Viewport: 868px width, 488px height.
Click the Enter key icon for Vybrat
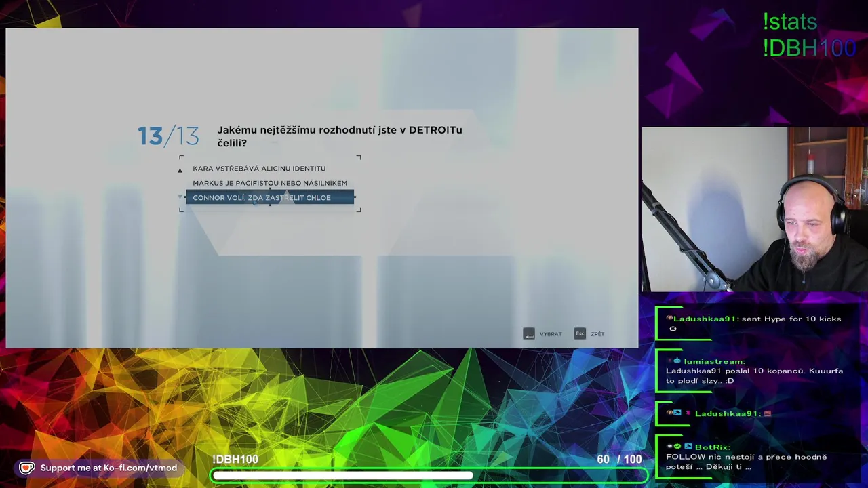point(529,333)
